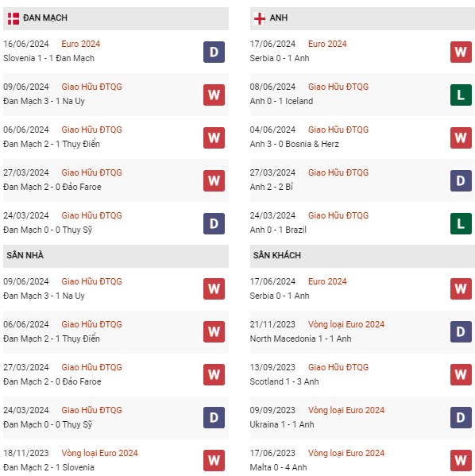This screenshot has width=475, height=476.
Task: Open Vòng loại Euro 2024 link on 18/11/2023
Action: click(x=99, y=453)
